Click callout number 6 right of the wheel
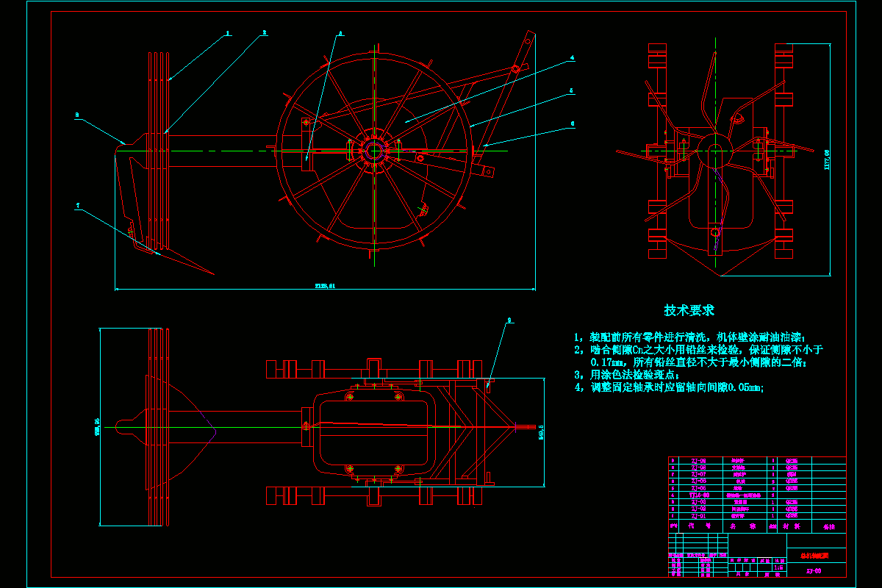Viewport: 882px width, 588px height. tap(573, 123)
